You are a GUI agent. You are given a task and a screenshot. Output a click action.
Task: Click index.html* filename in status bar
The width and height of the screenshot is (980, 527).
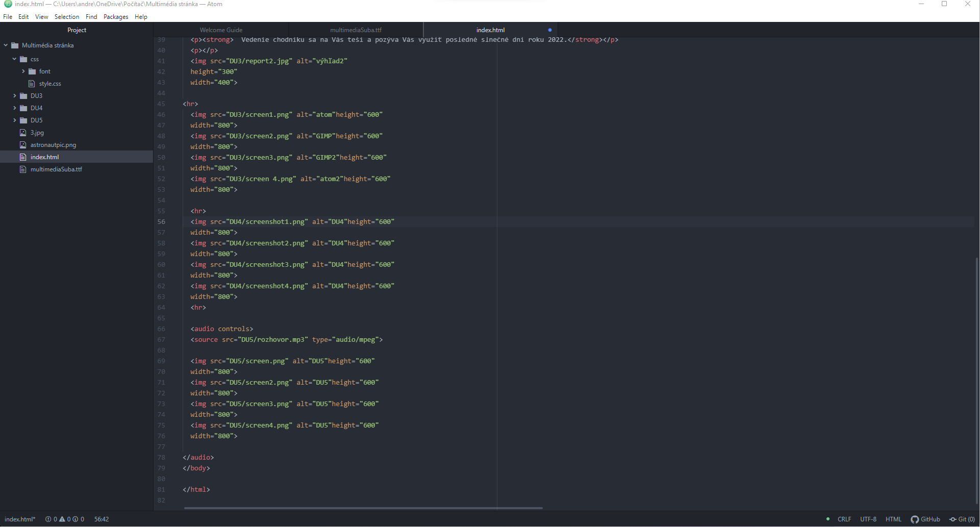[x=20, y=519]
